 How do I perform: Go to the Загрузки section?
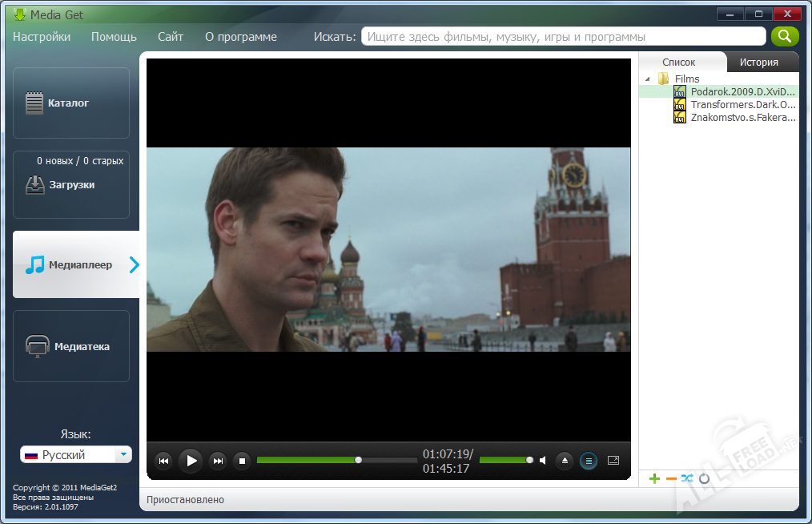(71, 185)
